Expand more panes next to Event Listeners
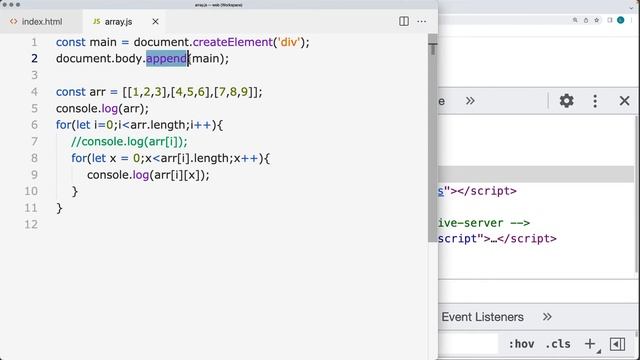The image size is (640, 360). tap(547, 317)
